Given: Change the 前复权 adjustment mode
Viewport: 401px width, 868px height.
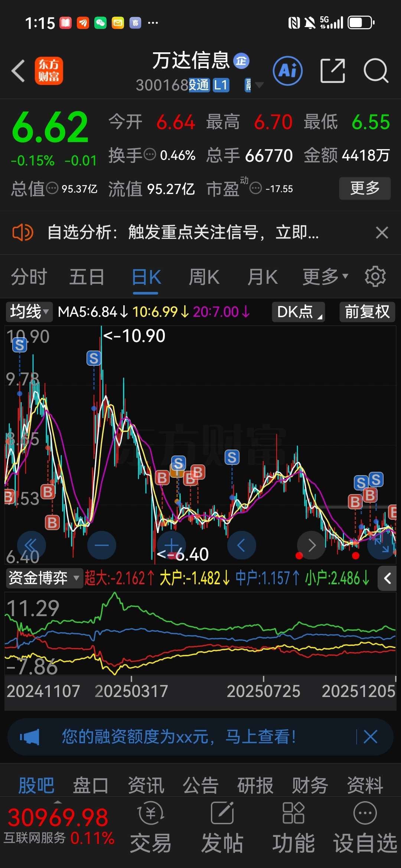Looking at the screenshot, I should [x=367, y=312].
